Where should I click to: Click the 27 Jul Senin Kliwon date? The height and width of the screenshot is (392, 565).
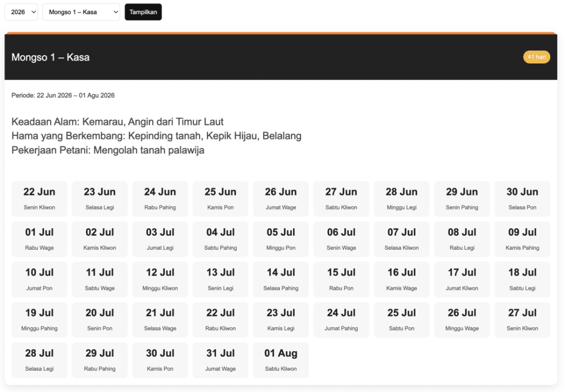click(522, 319)
